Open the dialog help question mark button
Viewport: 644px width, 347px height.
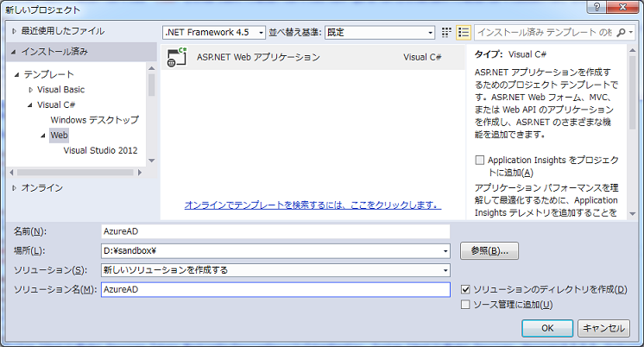click(597, 7)
